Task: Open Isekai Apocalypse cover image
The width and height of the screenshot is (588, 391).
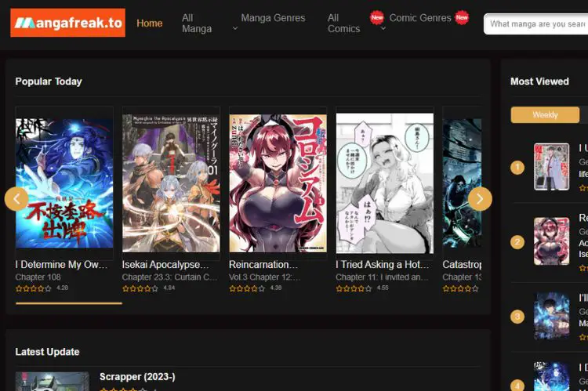Action: (x=171, y=183)
